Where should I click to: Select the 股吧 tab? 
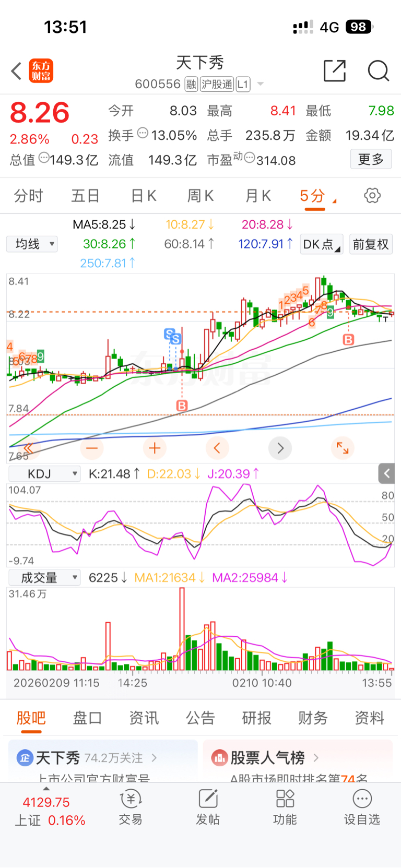click(31, 718)
